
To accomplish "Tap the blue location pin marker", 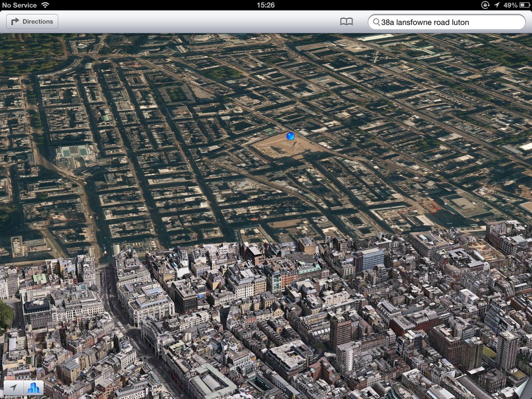I will coord(291,135).
